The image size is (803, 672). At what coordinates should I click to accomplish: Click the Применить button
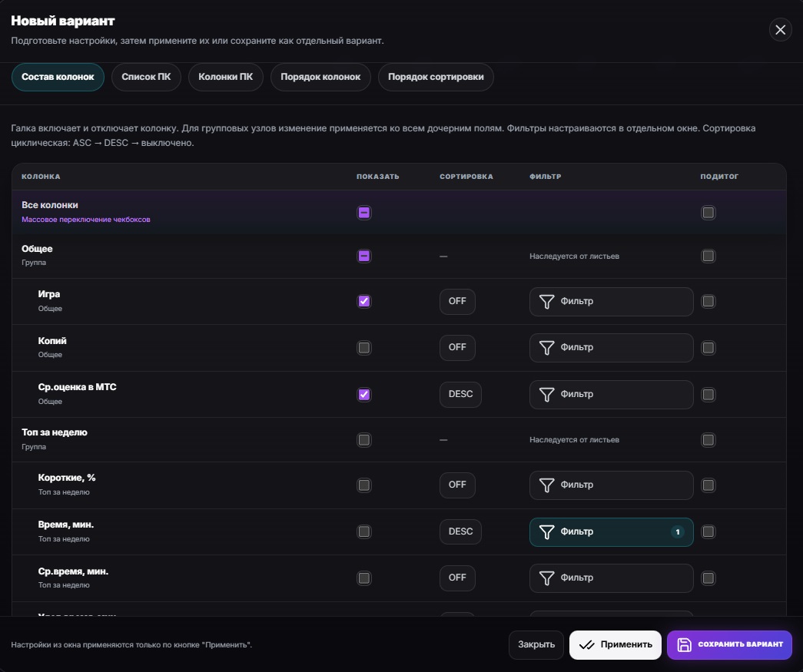(x=615, y=645)
